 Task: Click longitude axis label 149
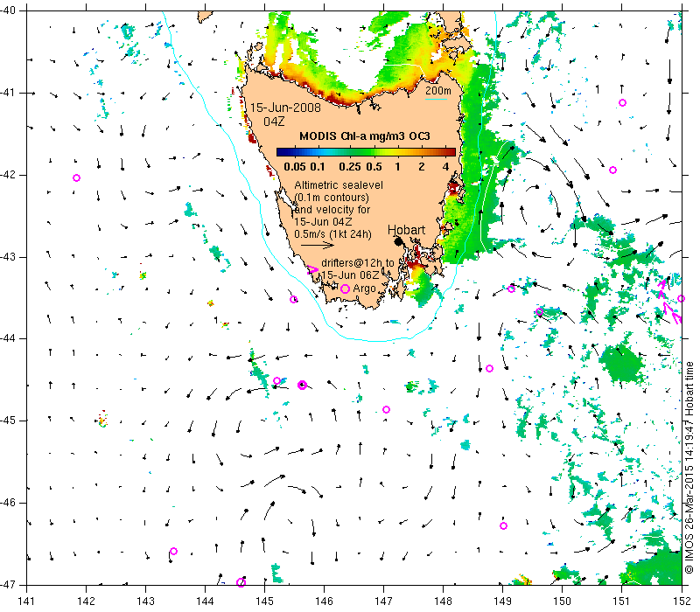[x=502, y=601]
